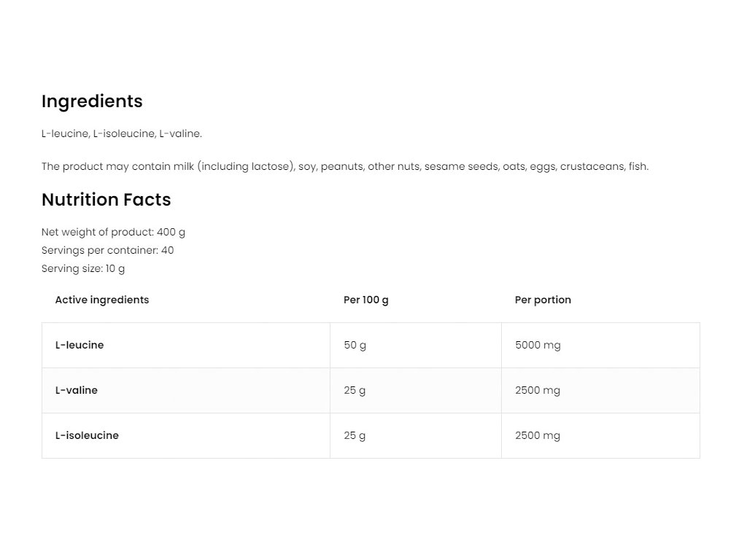
Task: Click L-valine in the ingredients list sentence
Action: 179,133
